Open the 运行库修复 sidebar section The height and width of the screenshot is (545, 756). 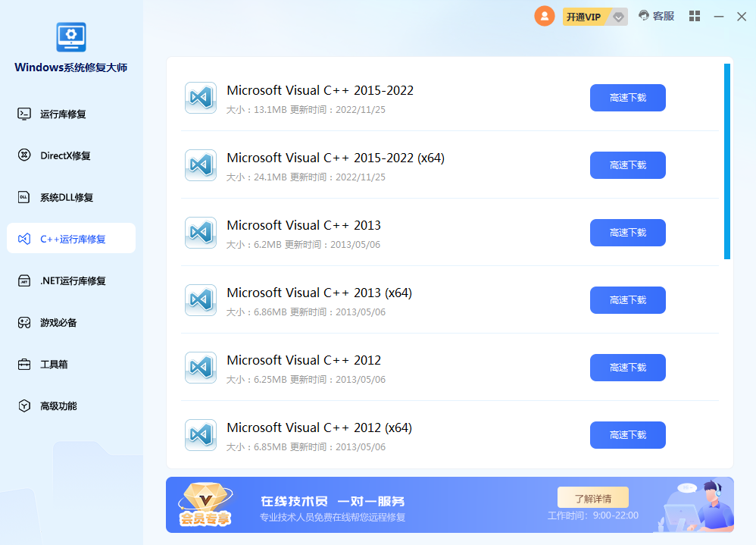[63, 114]
